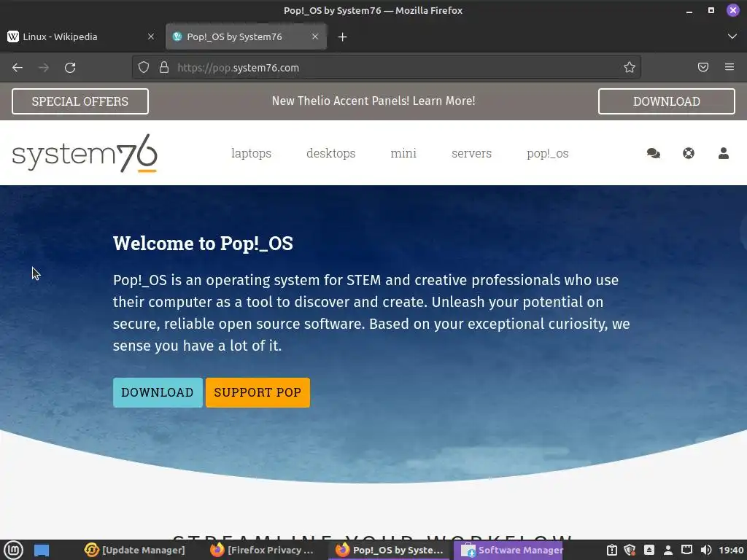
Task: Open the Linux Mint start menu
Action: pyautogui.click(x=13, y=550)
